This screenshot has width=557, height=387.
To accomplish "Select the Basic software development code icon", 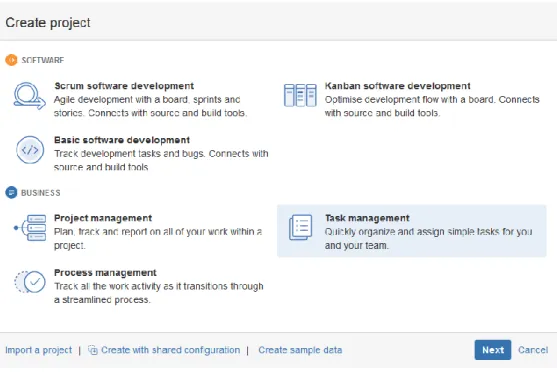I will 30,150.
